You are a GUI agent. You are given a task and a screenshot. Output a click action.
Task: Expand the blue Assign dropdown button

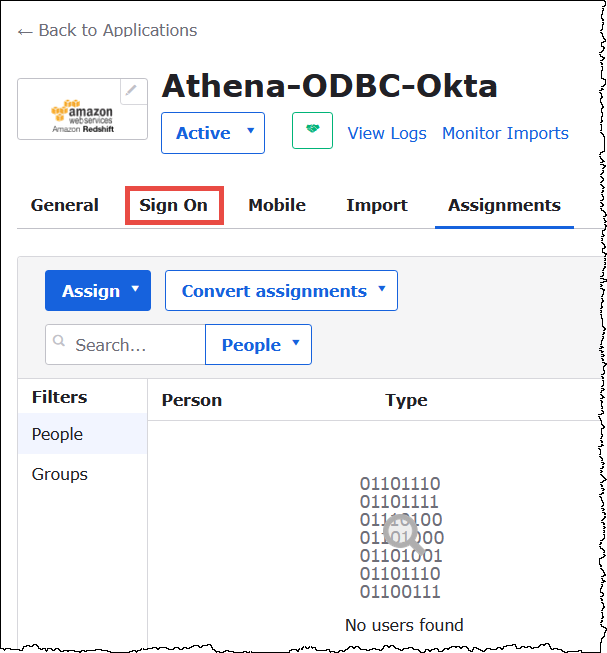[x=98, y=291]
